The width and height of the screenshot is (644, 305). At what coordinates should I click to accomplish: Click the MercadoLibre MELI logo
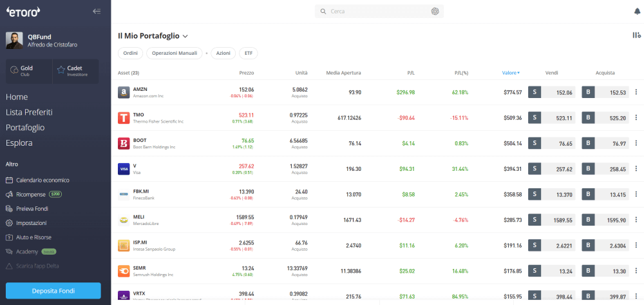click(x=124, y=220)
